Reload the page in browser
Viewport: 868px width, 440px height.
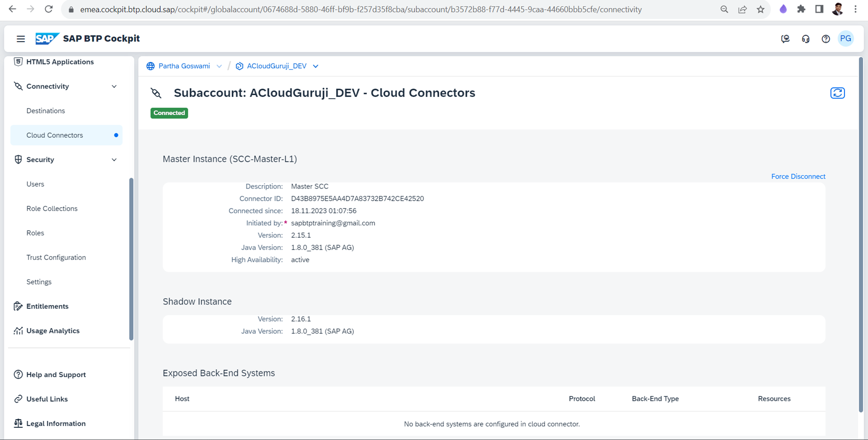pyautogui.click(x=49, y=9)
